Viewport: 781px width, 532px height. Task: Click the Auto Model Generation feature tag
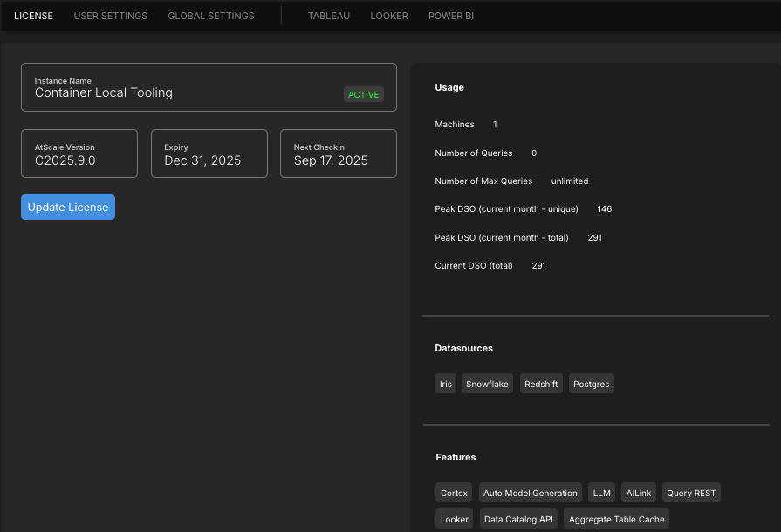(x=531, y=494)
